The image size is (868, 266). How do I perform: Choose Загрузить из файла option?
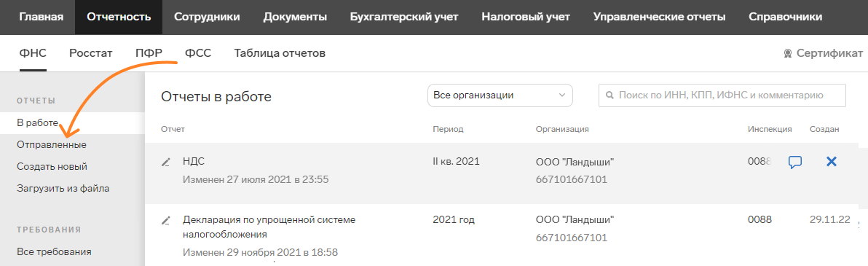63,189
